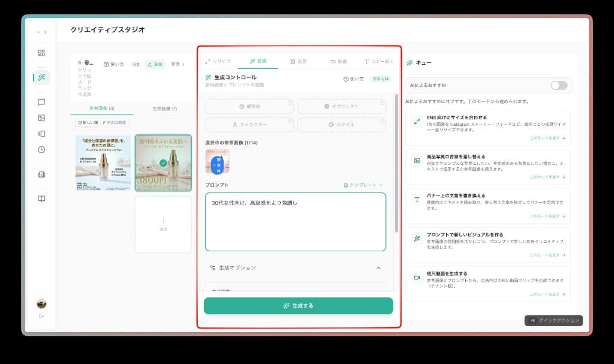Open the history clock icon in sidebar

click(x=41, y=150)
